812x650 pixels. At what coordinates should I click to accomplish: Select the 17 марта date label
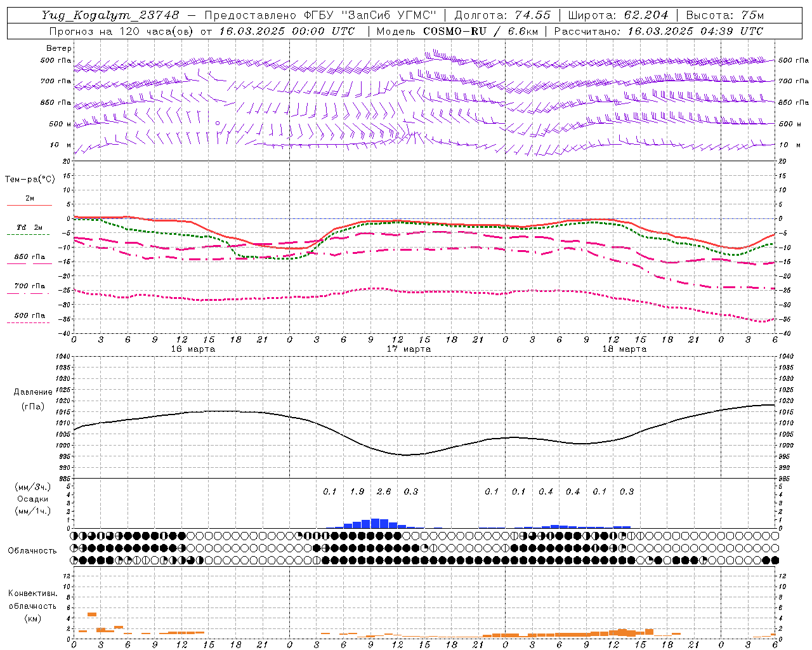pyautogui.click(x=409, y=349)
